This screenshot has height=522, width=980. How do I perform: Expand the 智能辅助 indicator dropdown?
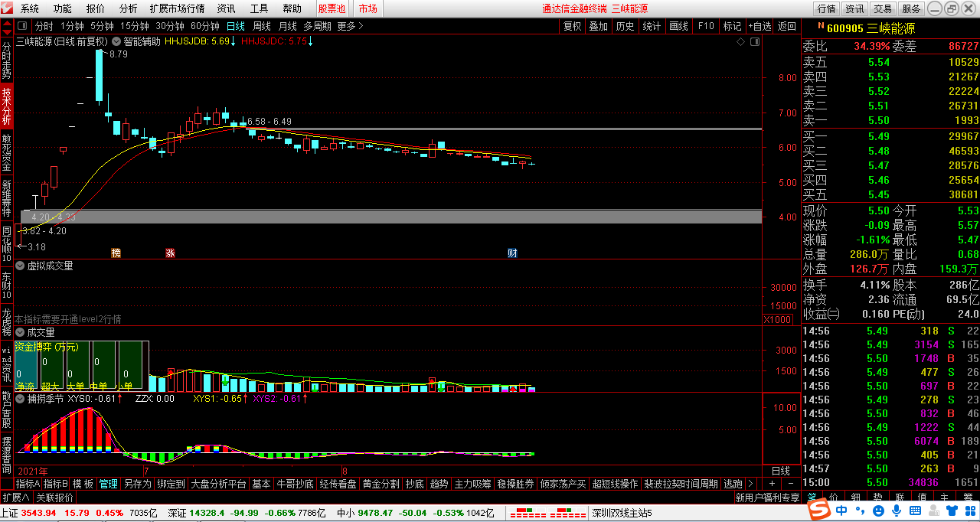tap(116, 41)
